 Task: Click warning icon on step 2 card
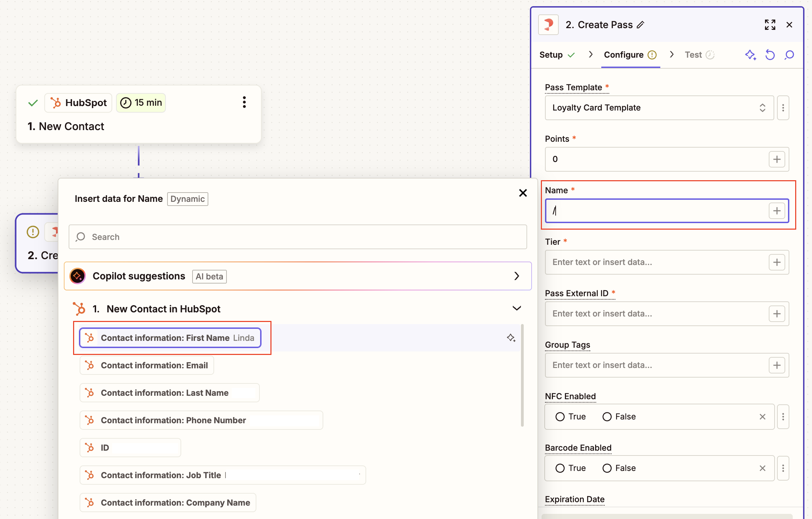click(33, 232)
